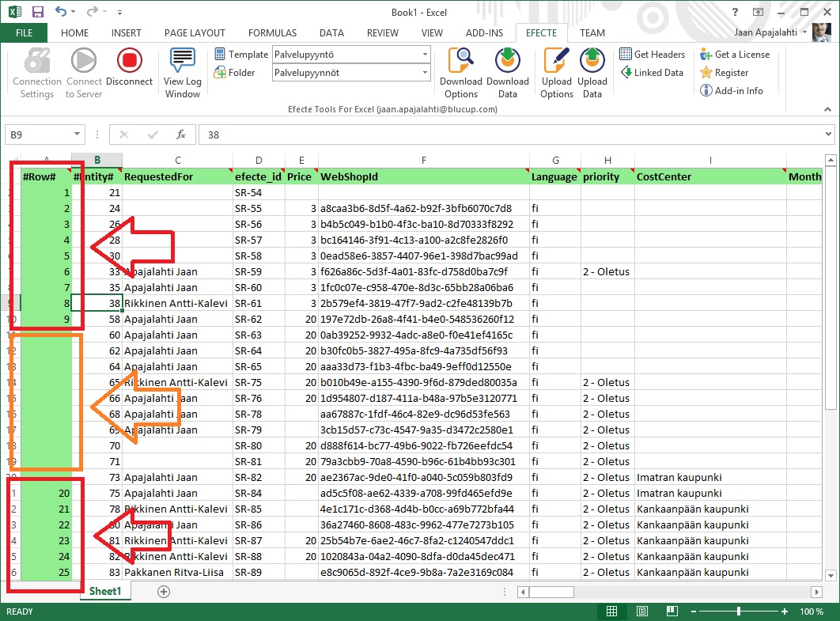
Task: Click the Save icon in quick access toolbar
Action: tap(37, 12)
